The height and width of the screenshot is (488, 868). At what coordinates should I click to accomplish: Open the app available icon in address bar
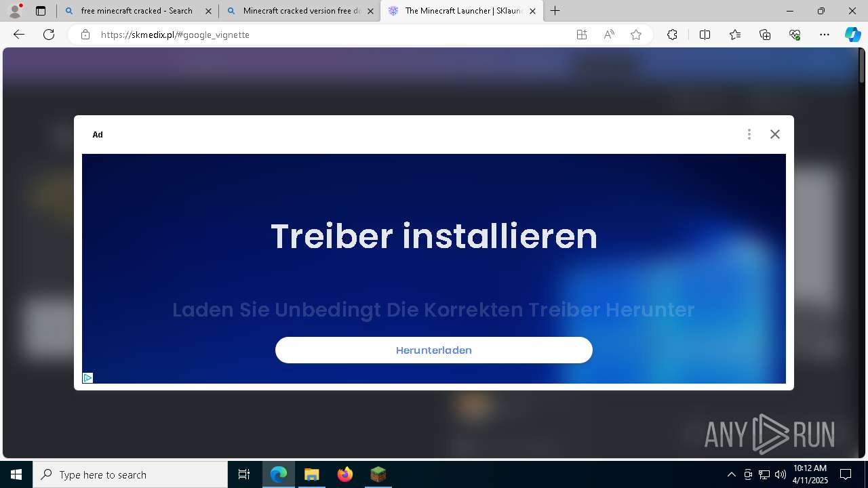coord(582,35)
